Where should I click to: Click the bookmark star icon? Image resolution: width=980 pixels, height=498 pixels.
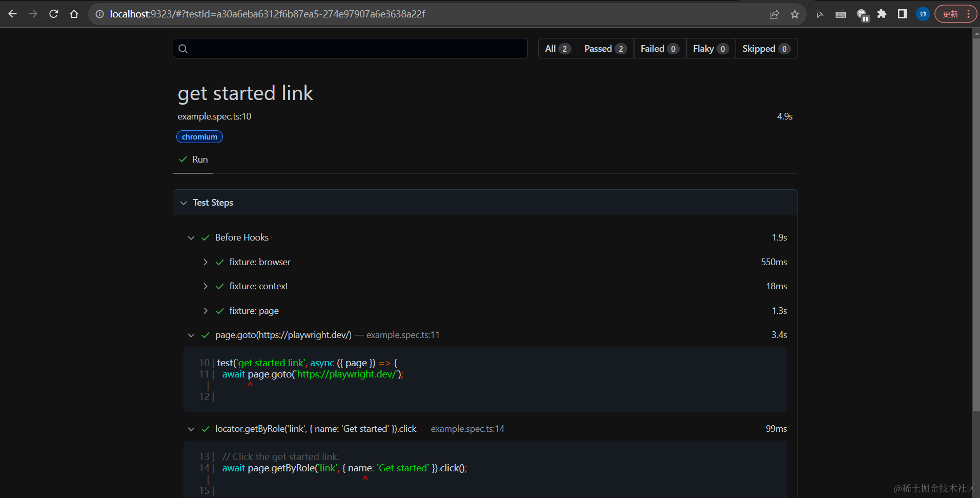[x=794, y=14]
